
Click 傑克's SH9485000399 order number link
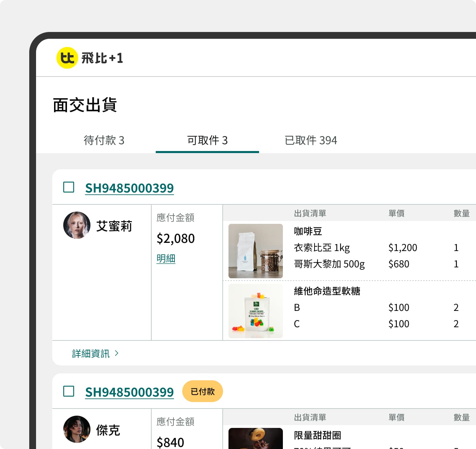coord(129,392)
